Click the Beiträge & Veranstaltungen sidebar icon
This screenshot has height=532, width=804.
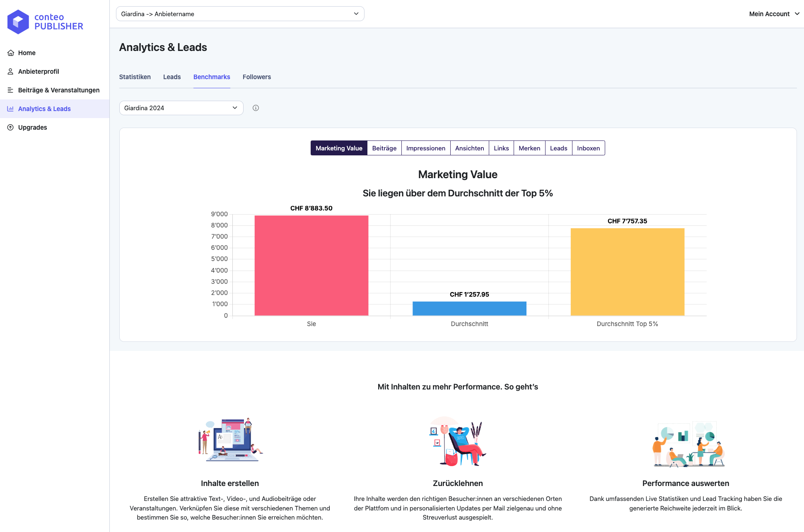10,89
